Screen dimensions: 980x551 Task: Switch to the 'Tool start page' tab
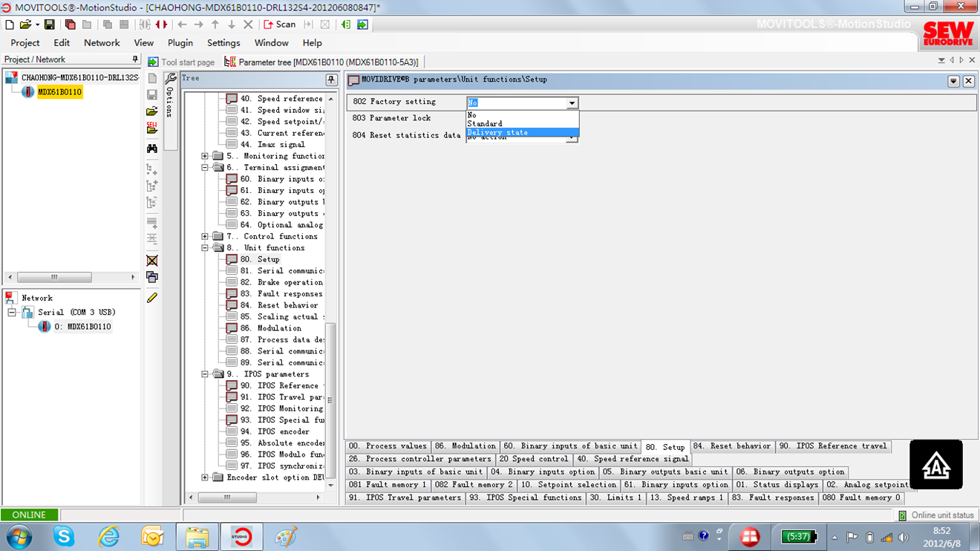182,62
